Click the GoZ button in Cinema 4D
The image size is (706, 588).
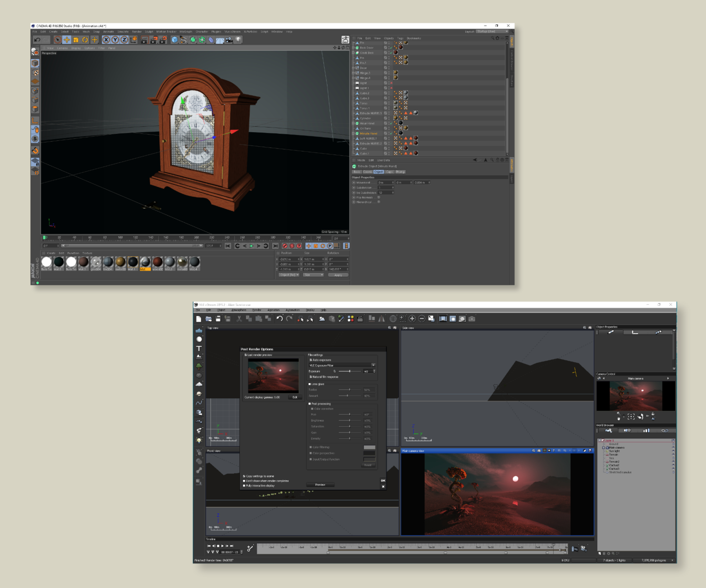345,40
